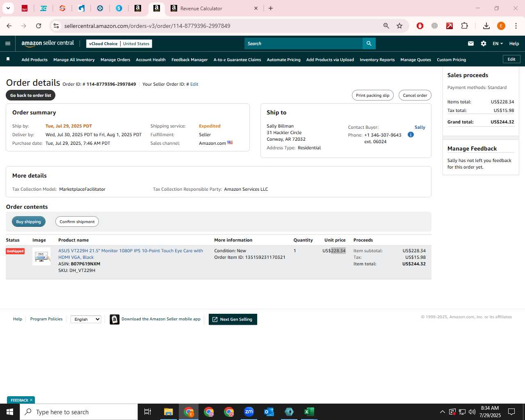Open the notification center icon
The height and width of the screenshot is (420, 525).
click(511, 412)
